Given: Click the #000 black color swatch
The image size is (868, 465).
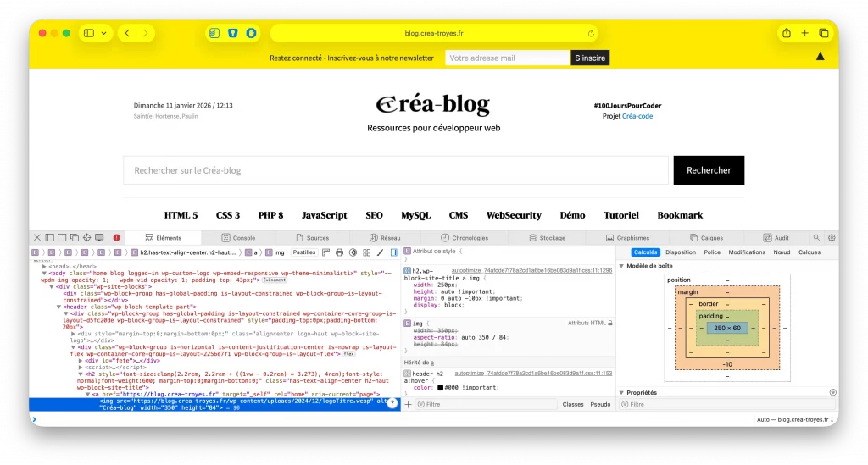Looking at the screenshot, I should pyautogui.click(x=441, y=388).
